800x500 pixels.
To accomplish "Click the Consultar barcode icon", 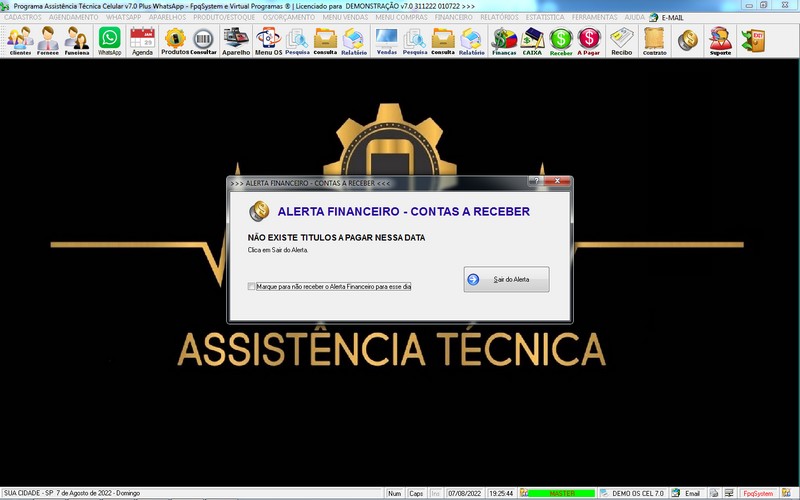I will point(203,41).
